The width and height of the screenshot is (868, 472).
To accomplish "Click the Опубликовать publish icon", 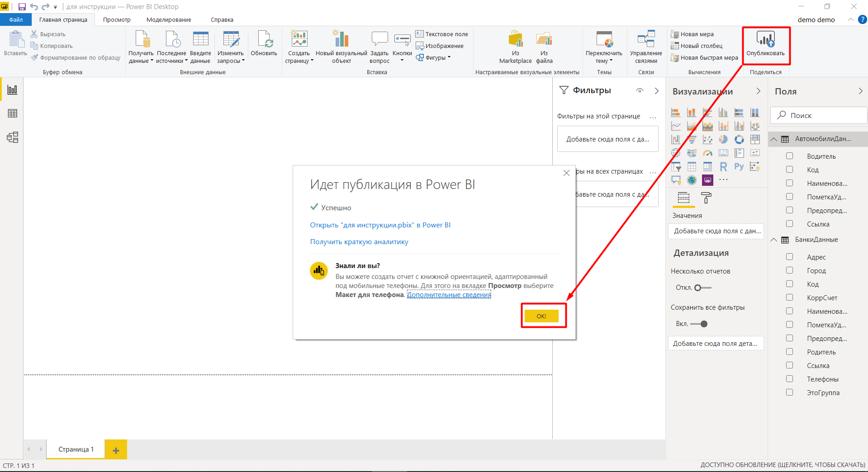I will pos(765,39).
